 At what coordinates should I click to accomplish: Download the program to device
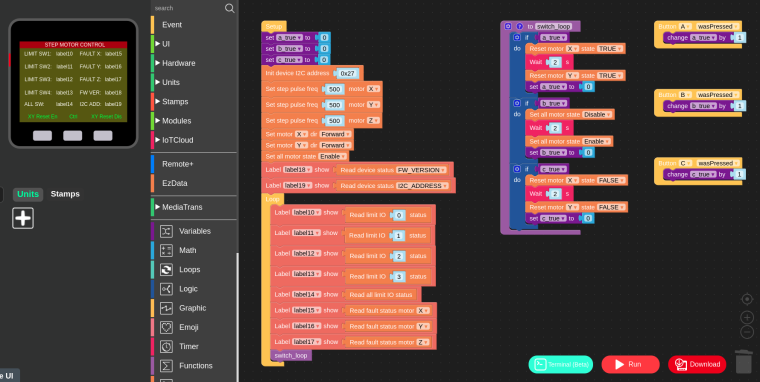click(697, 365)
